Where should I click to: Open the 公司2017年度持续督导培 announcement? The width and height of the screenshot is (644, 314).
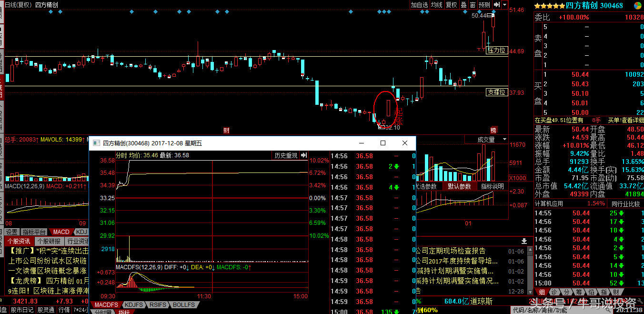tap(457, 261)
